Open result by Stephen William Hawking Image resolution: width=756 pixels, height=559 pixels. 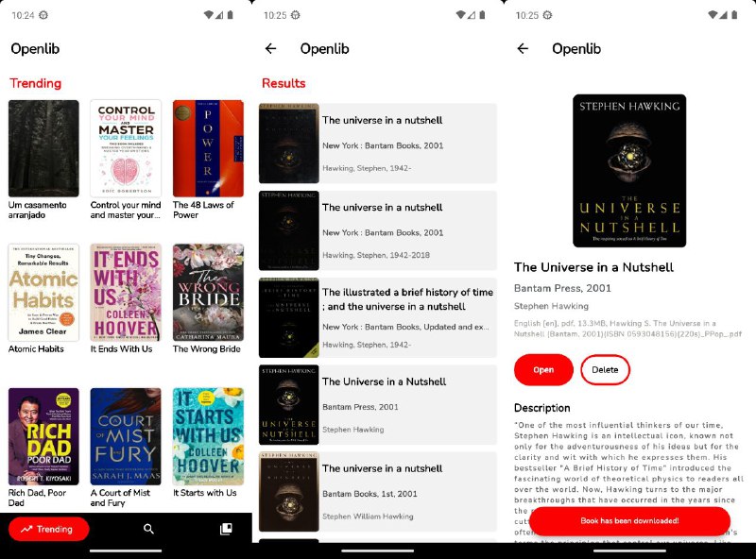377,492
